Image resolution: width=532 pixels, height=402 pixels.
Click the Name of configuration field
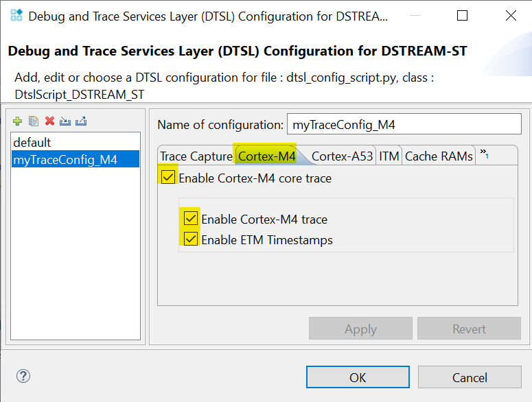[404, 124]
